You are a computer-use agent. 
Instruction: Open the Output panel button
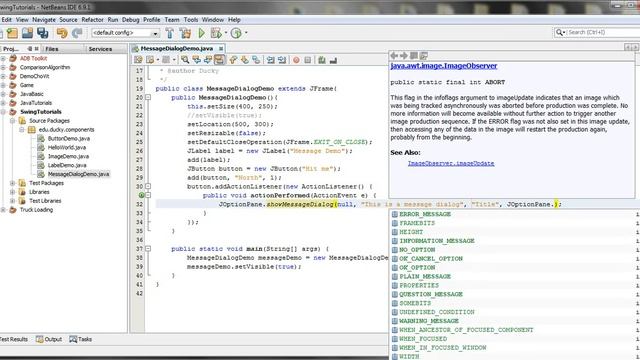pyautogui.click(x=49, y=339)
